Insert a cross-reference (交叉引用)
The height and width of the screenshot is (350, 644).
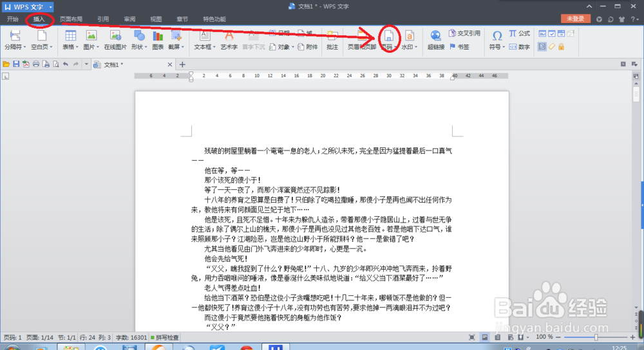tap(464, 33)
